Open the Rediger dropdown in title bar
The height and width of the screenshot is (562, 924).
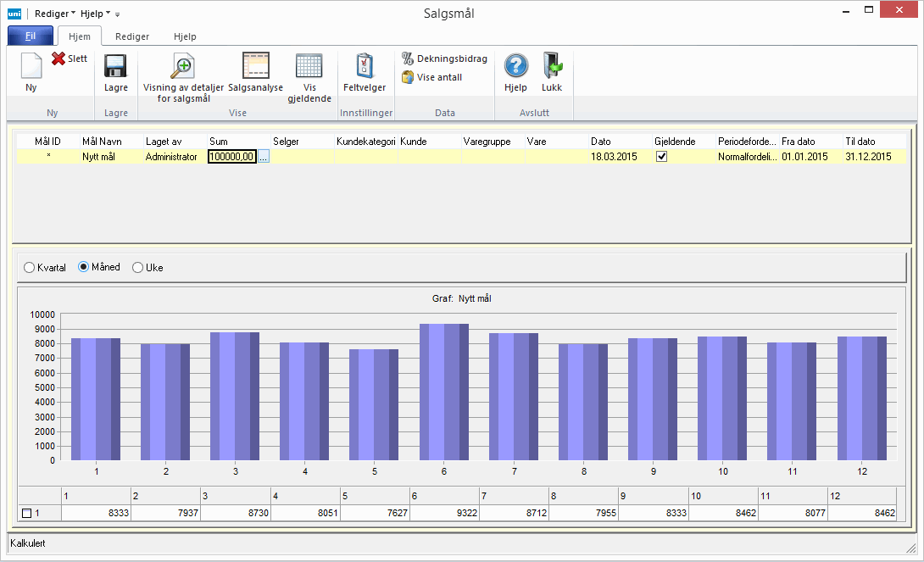[x=55, y=14]
